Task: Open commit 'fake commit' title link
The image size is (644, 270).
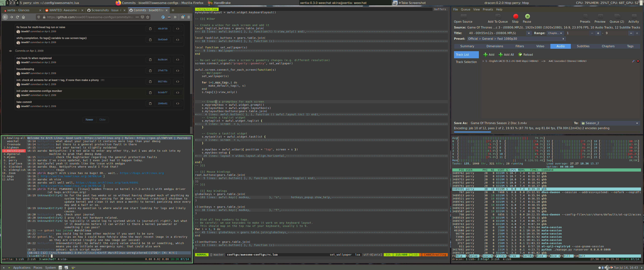Action: tap(24, 102)
